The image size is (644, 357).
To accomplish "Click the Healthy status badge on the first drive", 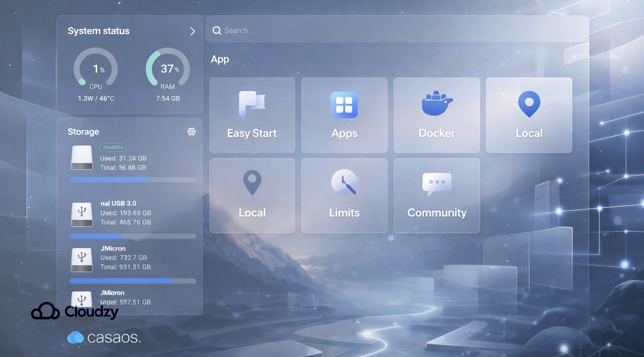I will (x=113, y=147).
